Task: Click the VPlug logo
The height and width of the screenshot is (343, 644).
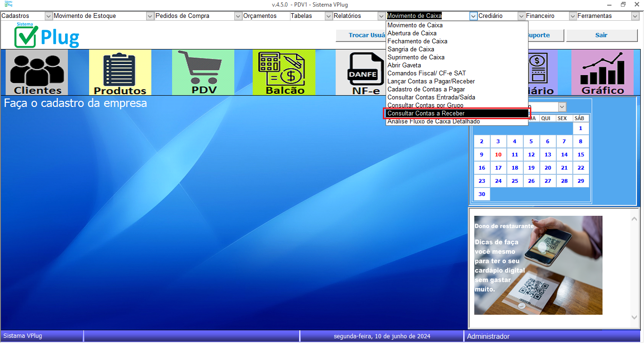Action: pos(47,35)
